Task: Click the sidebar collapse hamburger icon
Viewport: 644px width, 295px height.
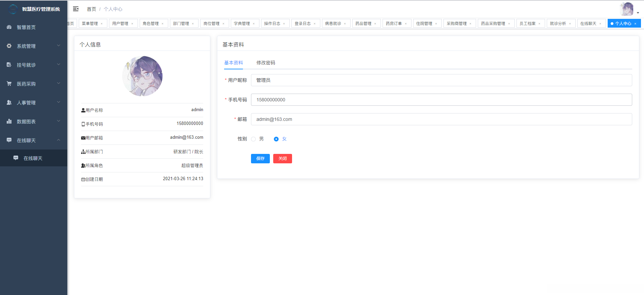Action: point(76,9)
